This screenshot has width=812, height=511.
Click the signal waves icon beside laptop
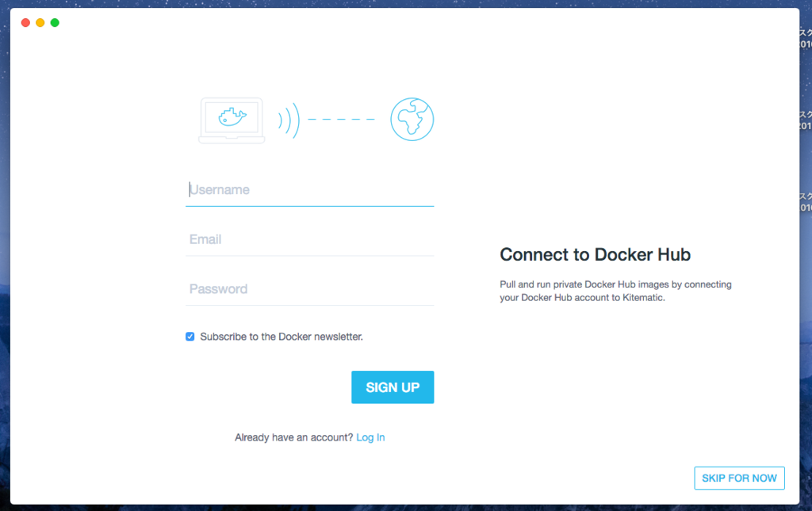[x=289, y=120]
